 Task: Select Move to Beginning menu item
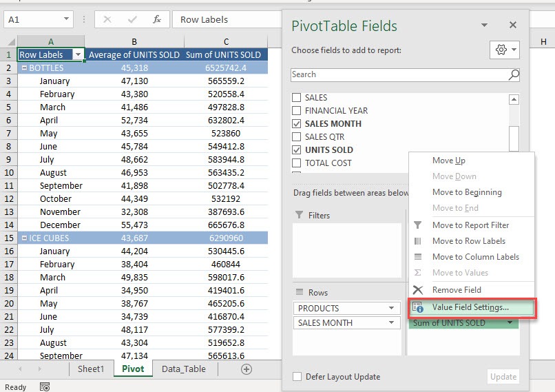click(x=472, y=192)
